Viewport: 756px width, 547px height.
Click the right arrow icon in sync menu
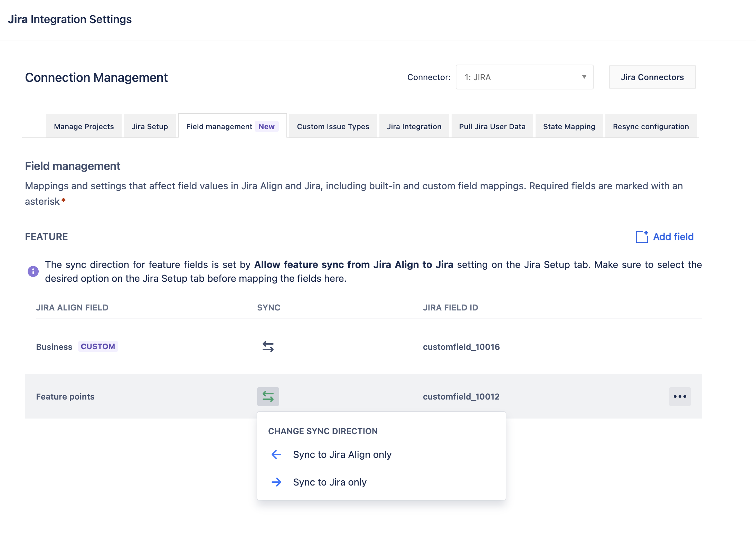coord(276,482)
